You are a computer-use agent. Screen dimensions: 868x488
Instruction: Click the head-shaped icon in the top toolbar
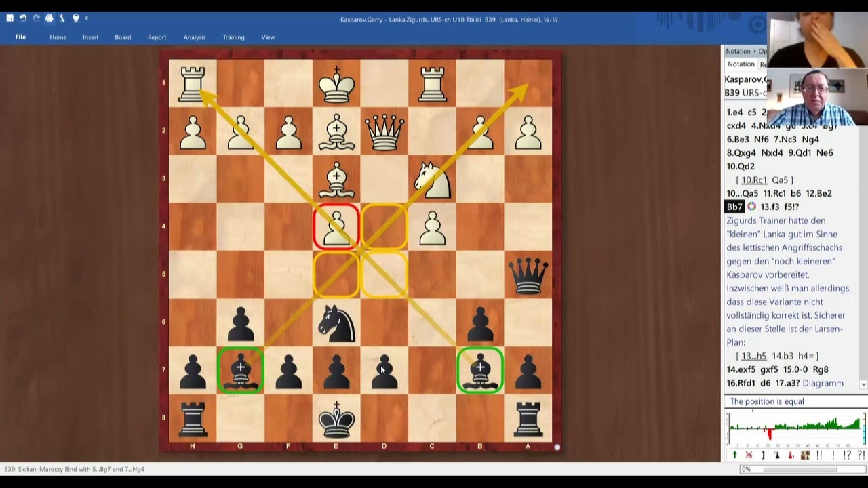[x=76, y=18]
